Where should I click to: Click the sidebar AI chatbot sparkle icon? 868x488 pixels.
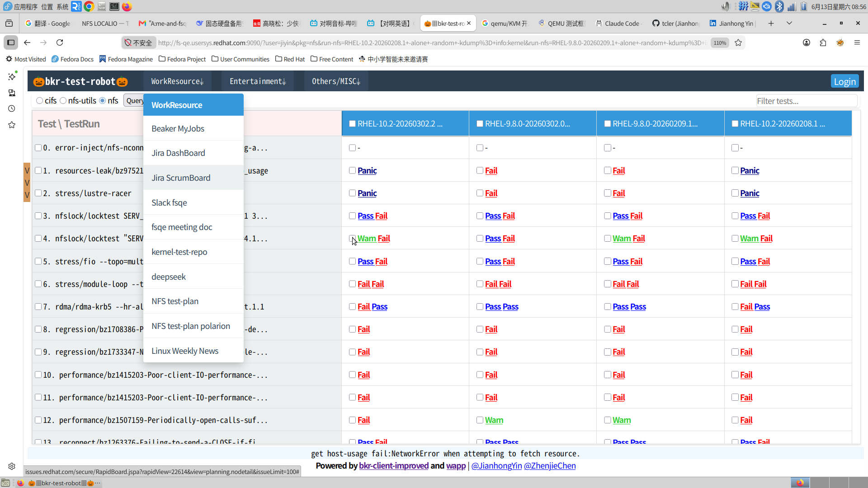pyautogui.click(x=12, y=76)
